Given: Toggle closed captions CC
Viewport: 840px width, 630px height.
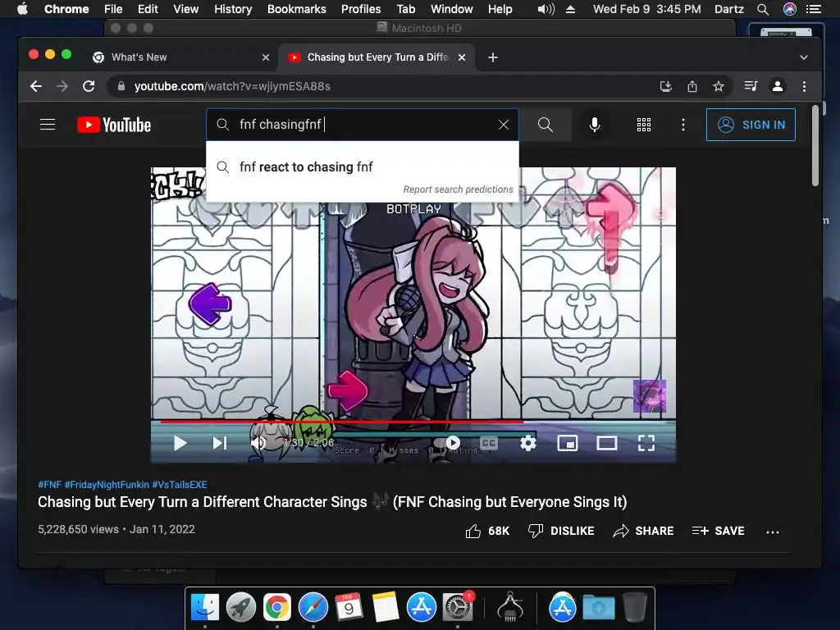Looking at the screenshot, I should tap(489, 443).
